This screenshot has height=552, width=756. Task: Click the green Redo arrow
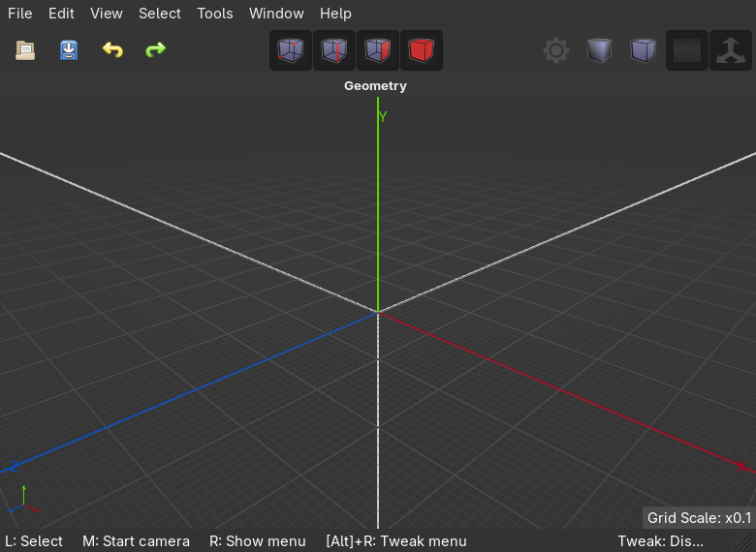pyautogui.click(x=155, y=49)
